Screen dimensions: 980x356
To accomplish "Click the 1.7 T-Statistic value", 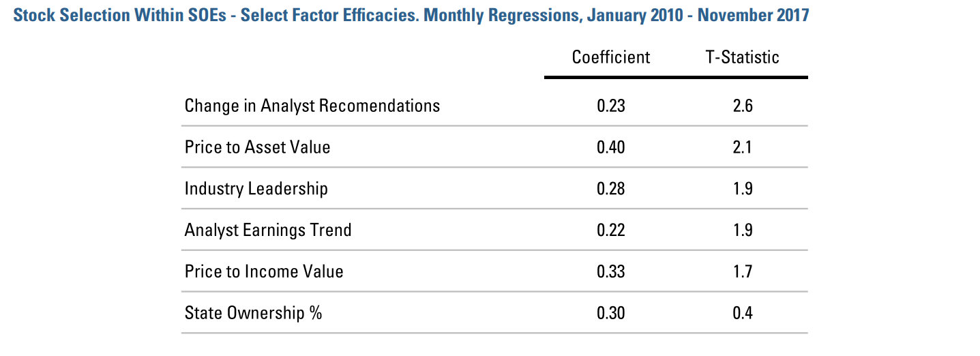I will [x=743, y=271].
